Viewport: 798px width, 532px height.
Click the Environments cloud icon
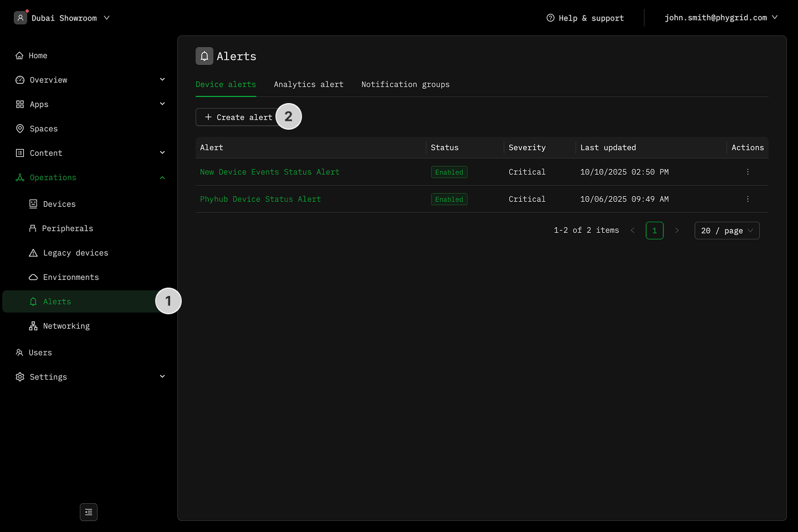coord(33,277)
